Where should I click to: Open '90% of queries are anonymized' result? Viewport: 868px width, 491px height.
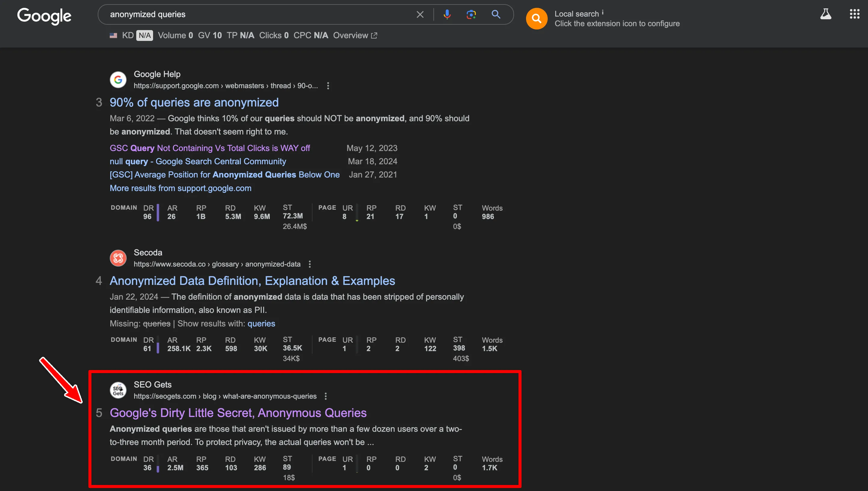click(194, 103)
